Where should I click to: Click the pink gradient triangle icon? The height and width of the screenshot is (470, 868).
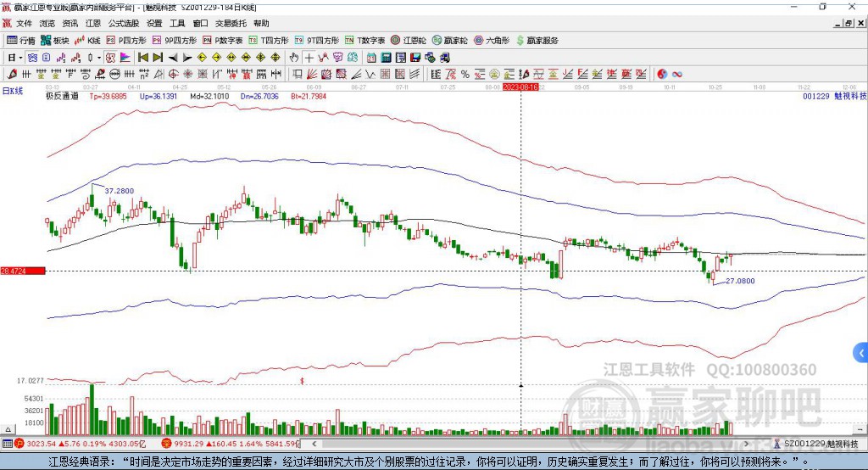(125, 58)
